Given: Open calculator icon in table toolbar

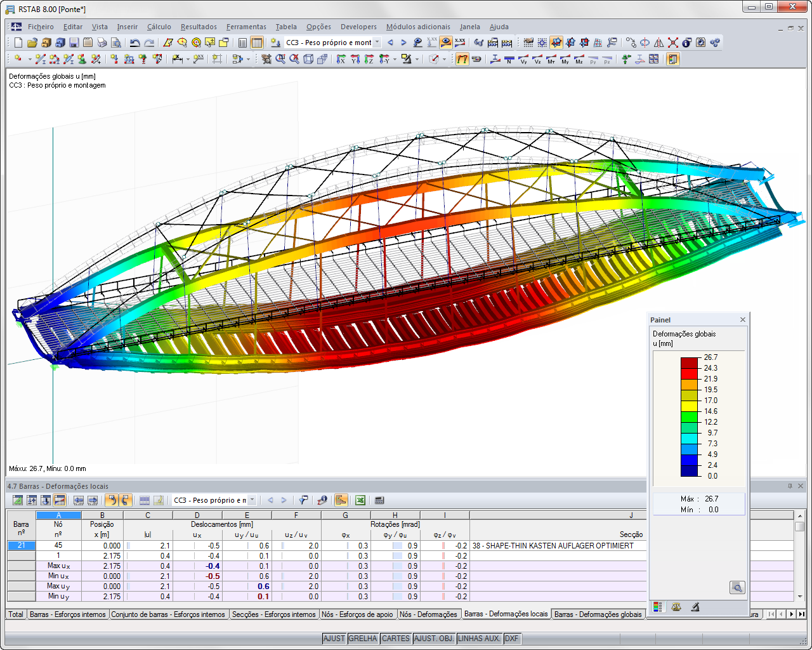Looking at the screenshot, I should [x=379, y=500].
